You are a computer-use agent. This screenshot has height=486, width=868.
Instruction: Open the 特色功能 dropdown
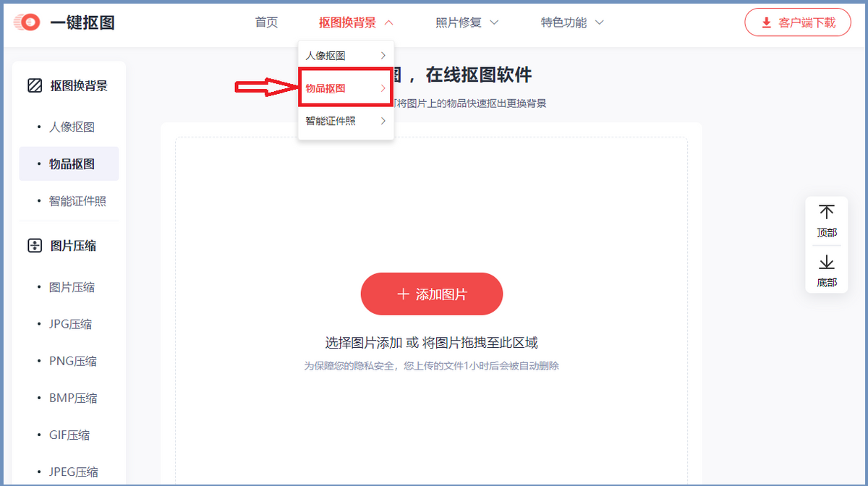pos(572,22)
